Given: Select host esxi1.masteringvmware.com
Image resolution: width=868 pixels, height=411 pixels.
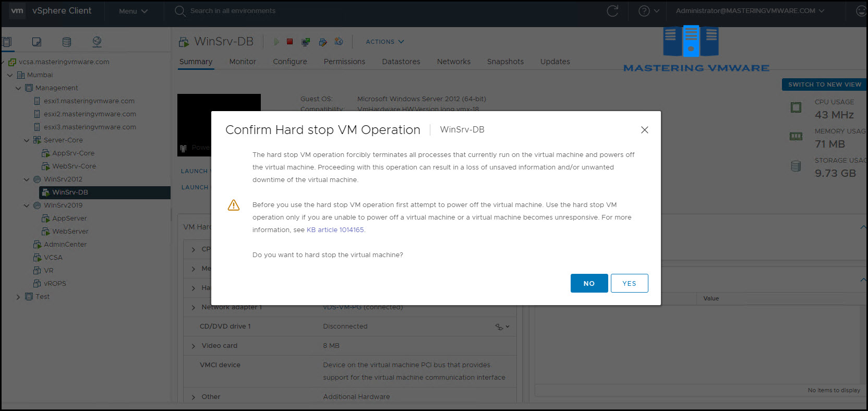Looking at the screenshot, I should pyautogui.click(x=89, y=101).
